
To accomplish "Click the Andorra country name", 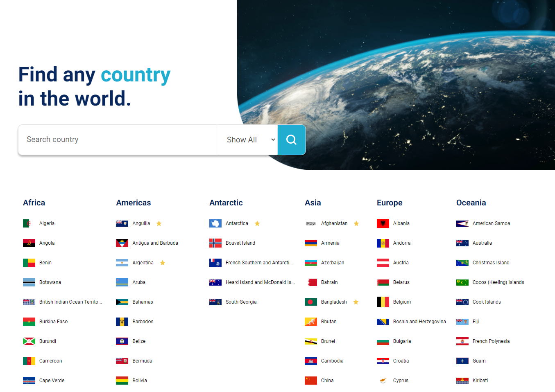I will click(x=402, y=243).
